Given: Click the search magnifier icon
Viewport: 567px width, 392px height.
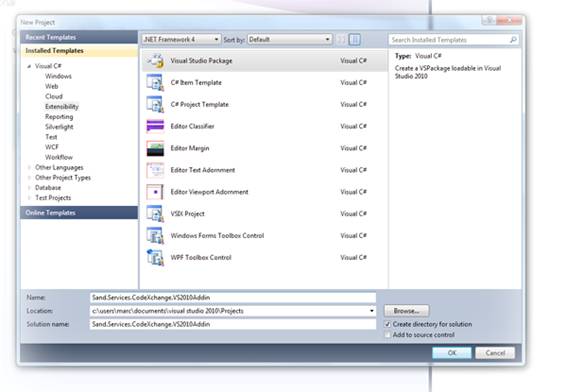Looking at the screenshot, I should pyautogui.click(x=513, y=40).
